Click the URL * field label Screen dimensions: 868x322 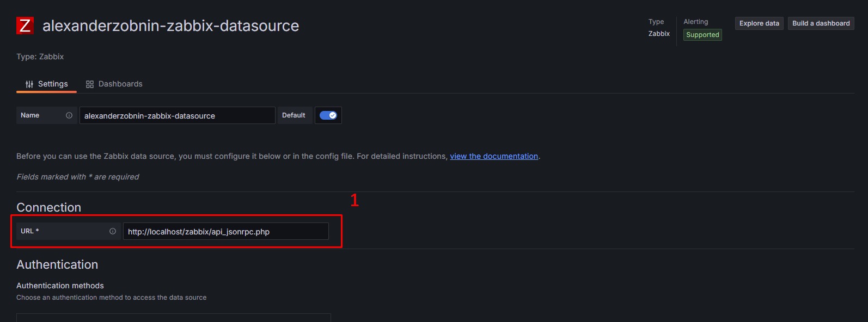pos(30,231)
